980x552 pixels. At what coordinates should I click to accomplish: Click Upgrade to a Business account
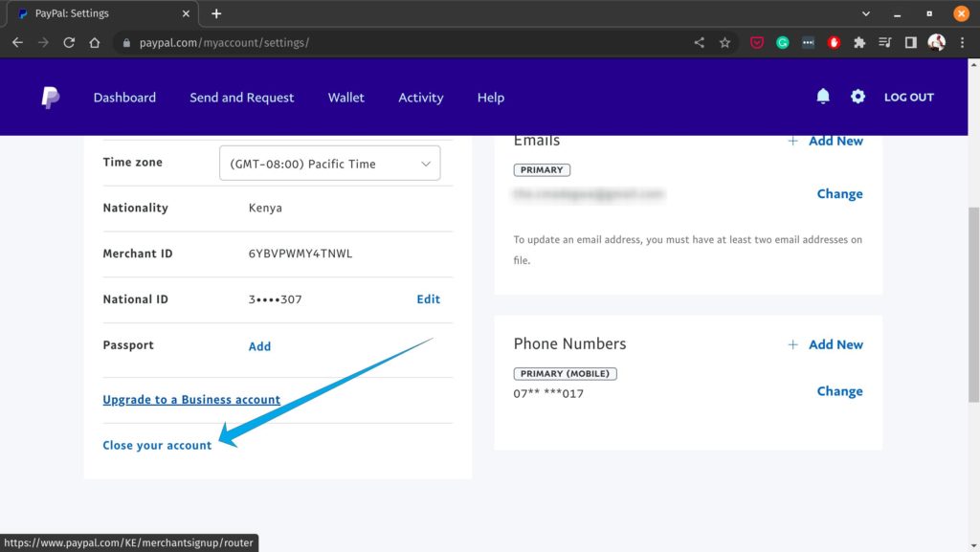pos(191,400)
